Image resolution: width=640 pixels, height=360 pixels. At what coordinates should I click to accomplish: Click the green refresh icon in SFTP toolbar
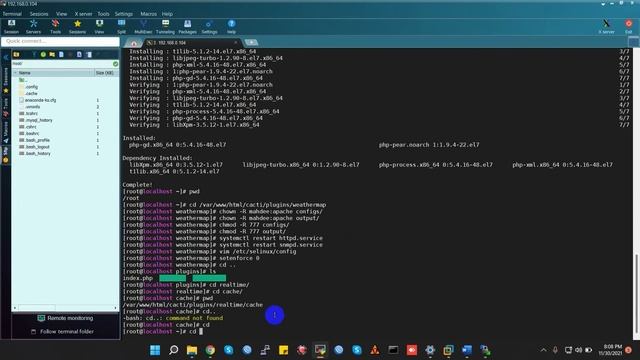[x=43, y=54]
